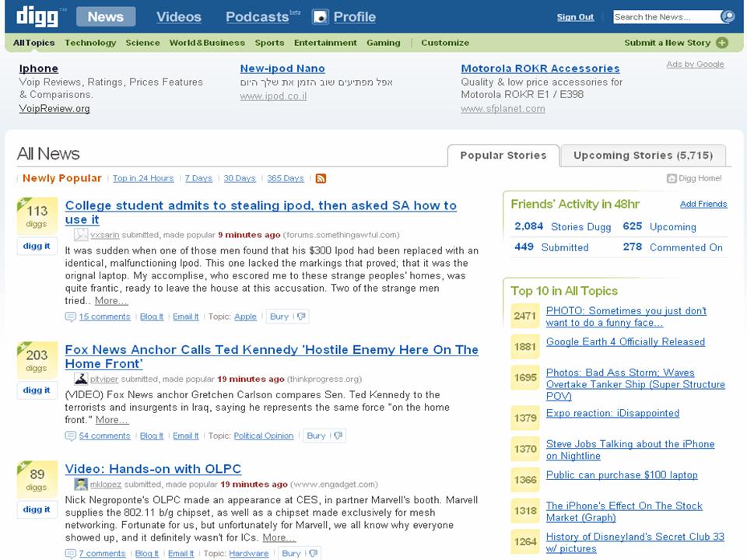
Task: Click the Profile icon in header
Action: [320, 16]
